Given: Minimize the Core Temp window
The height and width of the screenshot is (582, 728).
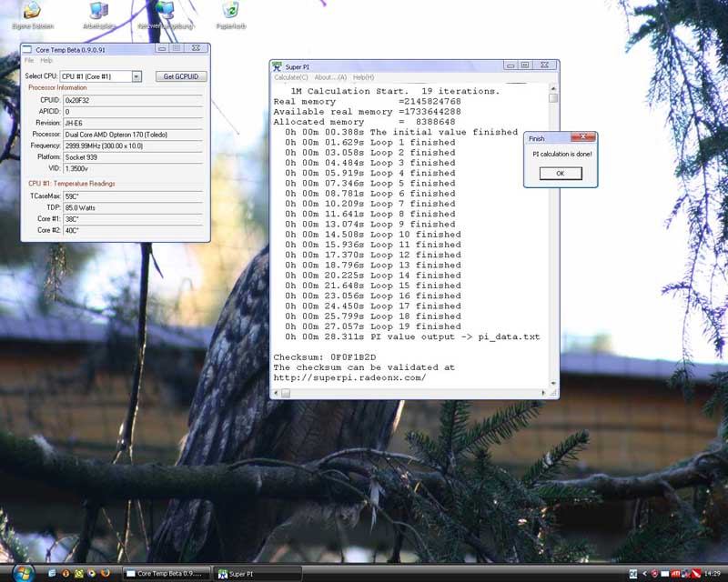Looking at the screenshot, I should point(162,48).
